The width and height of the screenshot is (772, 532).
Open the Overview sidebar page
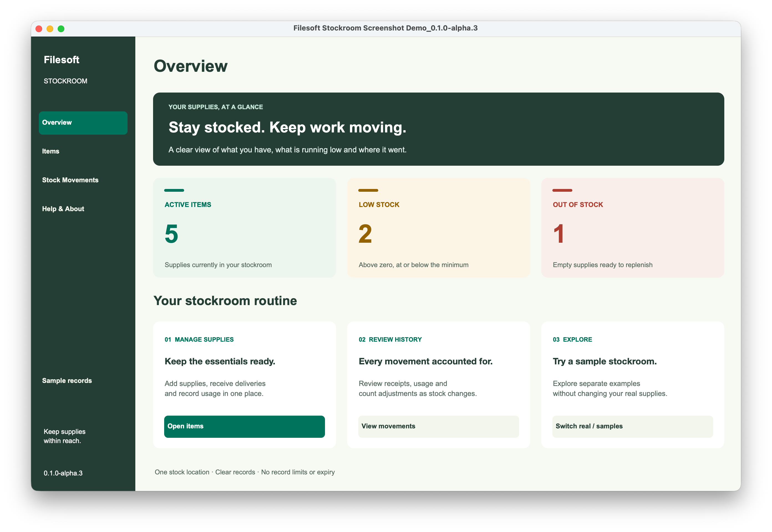point(83,123)
